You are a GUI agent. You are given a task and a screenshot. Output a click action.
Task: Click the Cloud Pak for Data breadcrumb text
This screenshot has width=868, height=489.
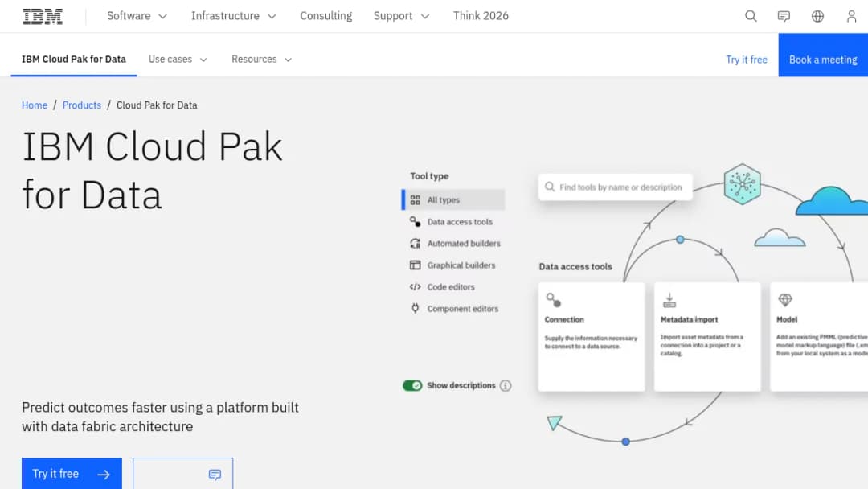click(157, 105)
